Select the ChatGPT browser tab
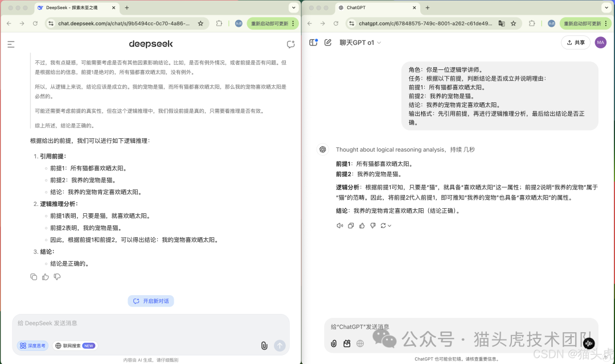 (x=376, y=7)
